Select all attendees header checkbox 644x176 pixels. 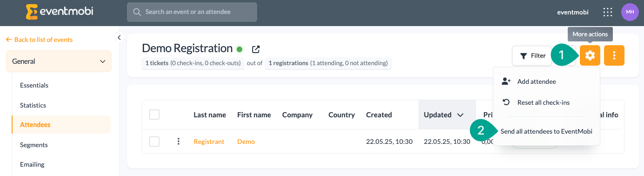pos(154,115)
